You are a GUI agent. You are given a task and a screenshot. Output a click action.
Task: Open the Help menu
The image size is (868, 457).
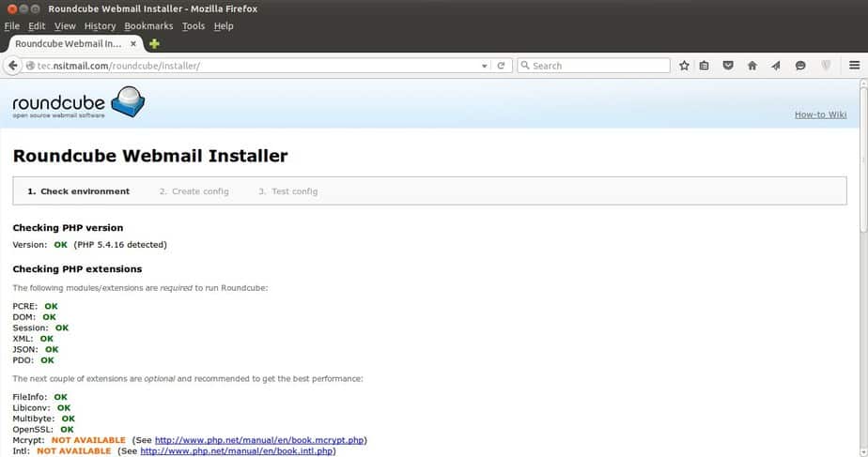pyautogui.click(x=224, y=26)
